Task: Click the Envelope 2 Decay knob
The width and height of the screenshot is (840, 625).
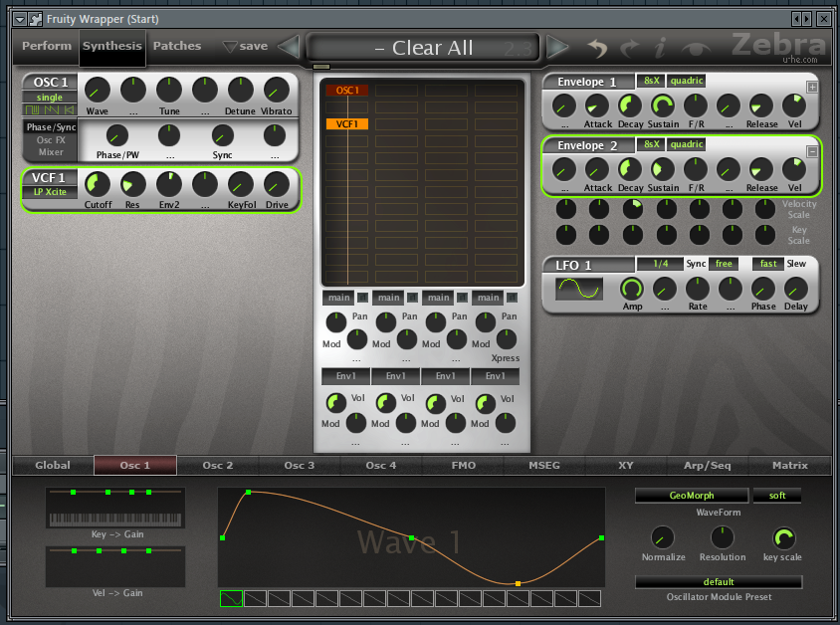Action: pos(630,169)
